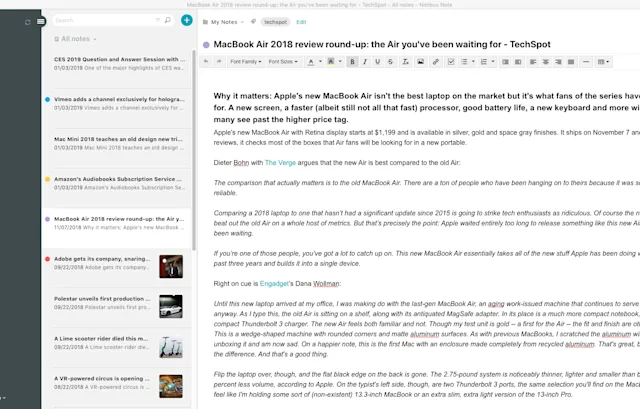The width and height of the screenshot is (640, 409).
Task: Open the Font Family dropdown
Action: pyautogui.click(x=245, y=62)
